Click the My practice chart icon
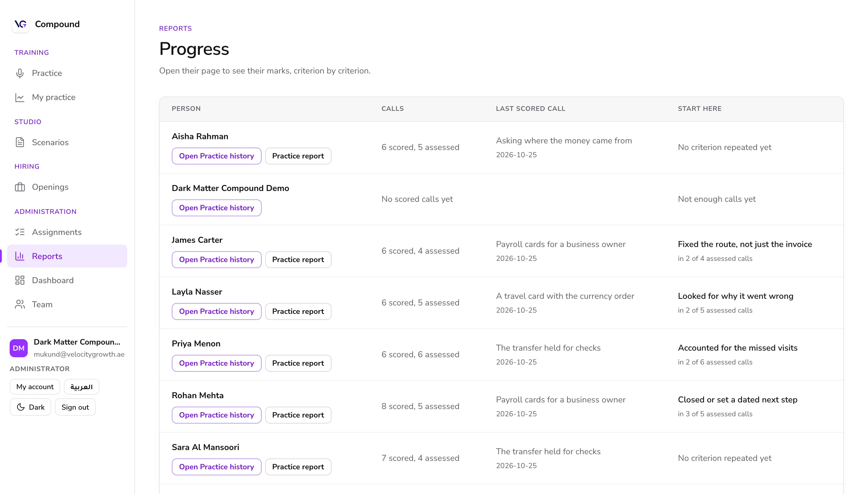 pos(20,97)
